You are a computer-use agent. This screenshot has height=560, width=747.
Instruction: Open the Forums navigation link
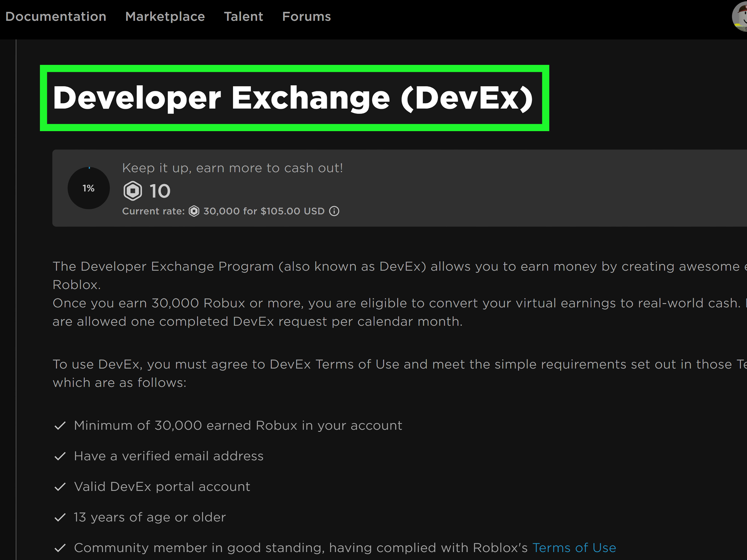click(306, 17)
